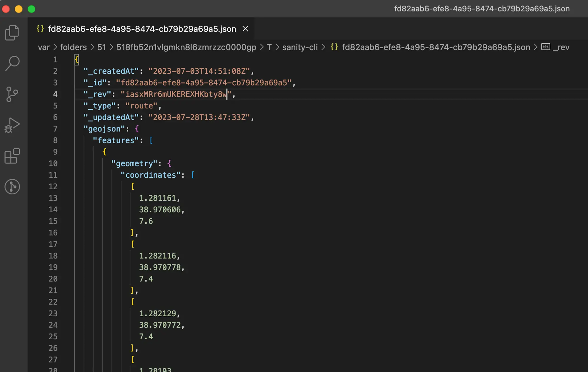Open the Run and Debug panel
Viewport: 588px width, 372px height.
12,125
